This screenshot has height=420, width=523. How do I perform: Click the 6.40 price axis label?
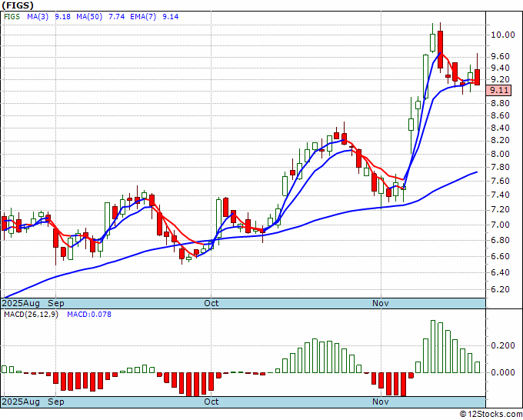(501, 272)
